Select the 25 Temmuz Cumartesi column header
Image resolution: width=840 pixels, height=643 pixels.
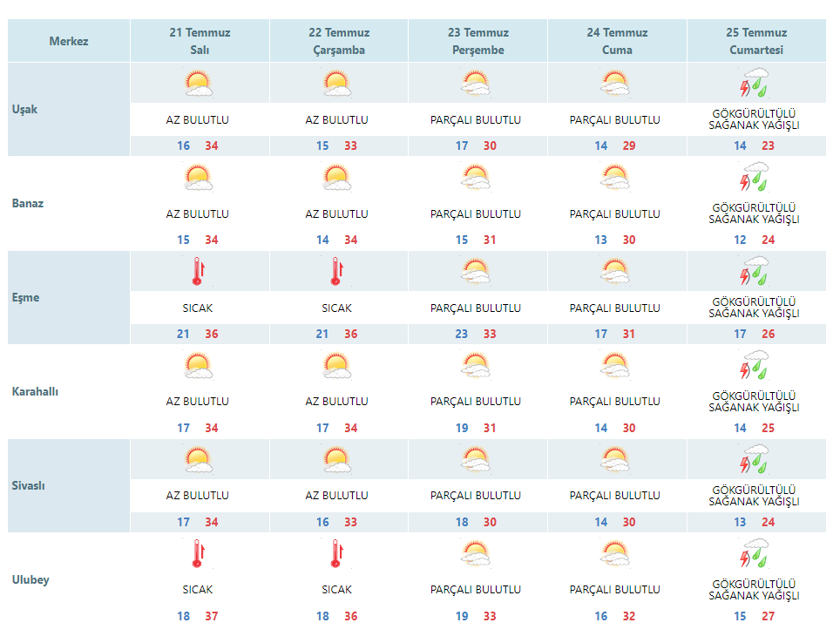(756, 41)
